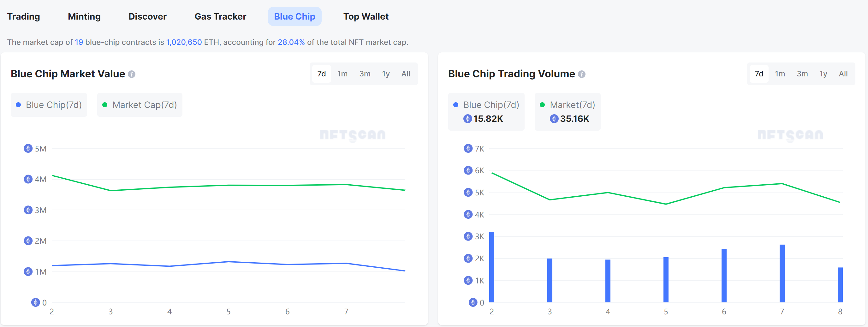This screenshot has width=868, height=327.
Task: Click the Ethereum icon beside 3K axis label
Action: [468, 236]
